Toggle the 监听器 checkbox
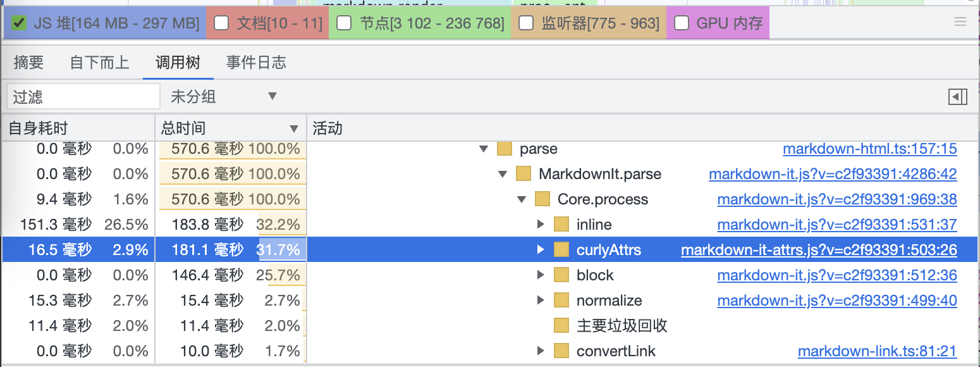 525,24
